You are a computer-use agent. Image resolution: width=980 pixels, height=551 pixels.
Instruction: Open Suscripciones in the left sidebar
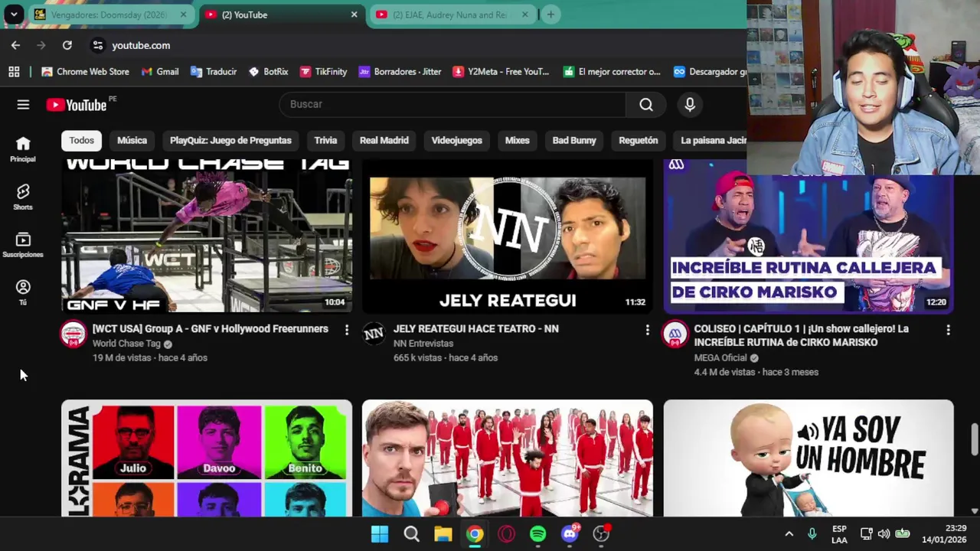click(23, 245)
